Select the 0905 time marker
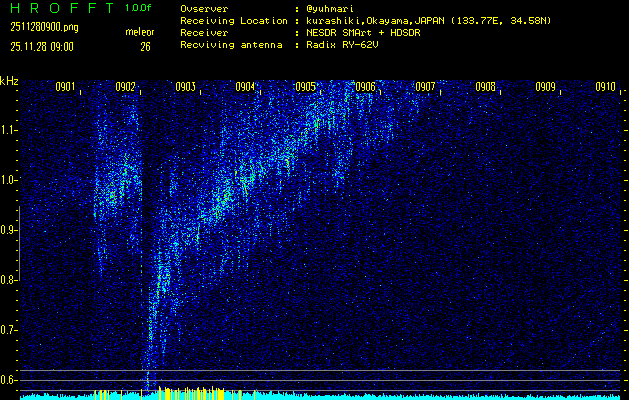Image resolution: width=629 pixels, height=400 pixels. (305, 87)
